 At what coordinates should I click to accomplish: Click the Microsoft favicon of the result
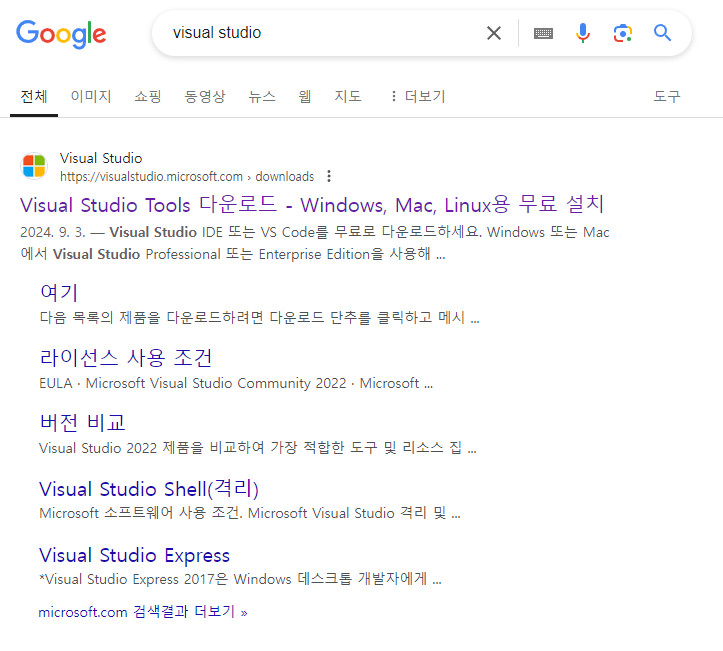pos(34,166)
